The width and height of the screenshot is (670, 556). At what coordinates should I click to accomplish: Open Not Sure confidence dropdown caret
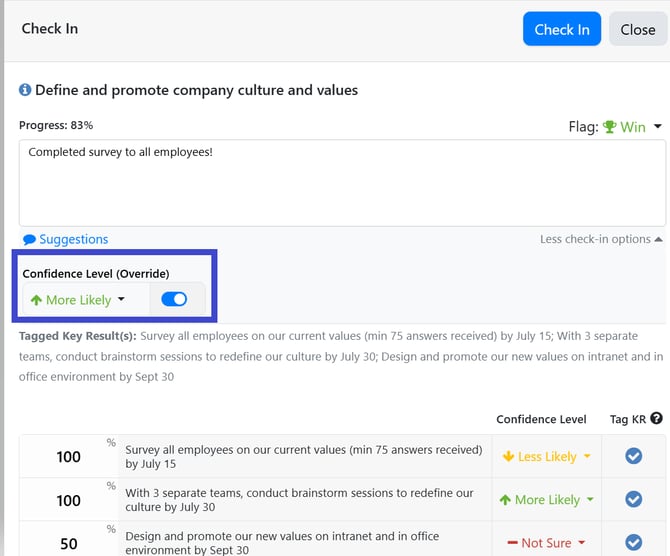(x=582, y=543)
